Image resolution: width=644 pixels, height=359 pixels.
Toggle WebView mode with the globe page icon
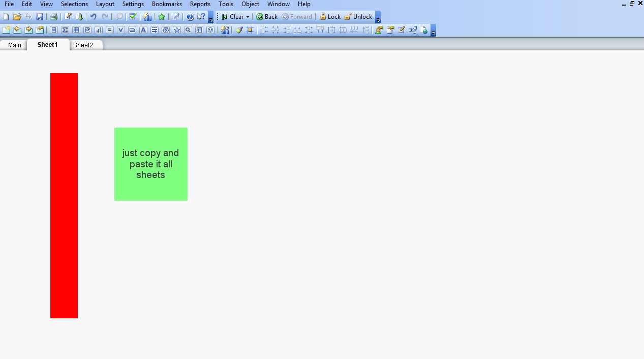click(x=423, y=30)
